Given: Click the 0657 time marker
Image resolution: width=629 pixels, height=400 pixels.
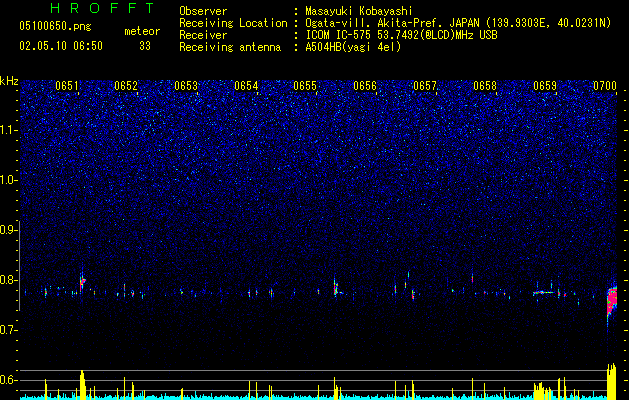Looking at the screenshot, I should (x=425, y=86).
